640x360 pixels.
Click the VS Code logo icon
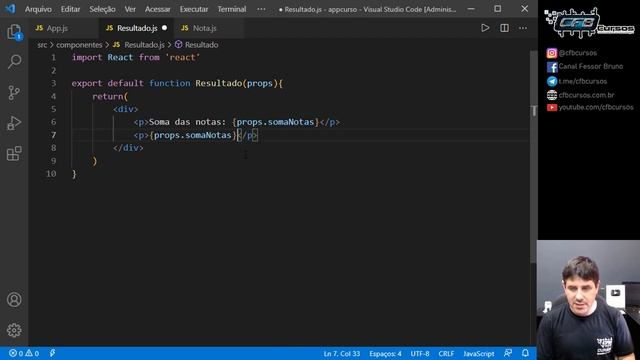tap(10, 9)
